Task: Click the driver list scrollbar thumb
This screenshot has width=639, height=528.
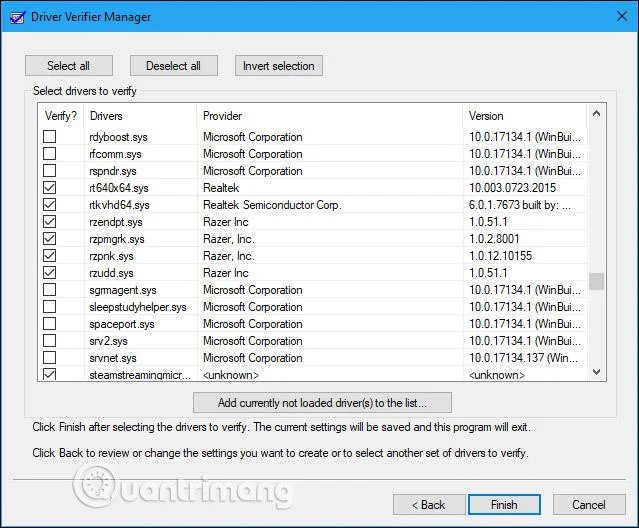Action: tap(597, 281)
